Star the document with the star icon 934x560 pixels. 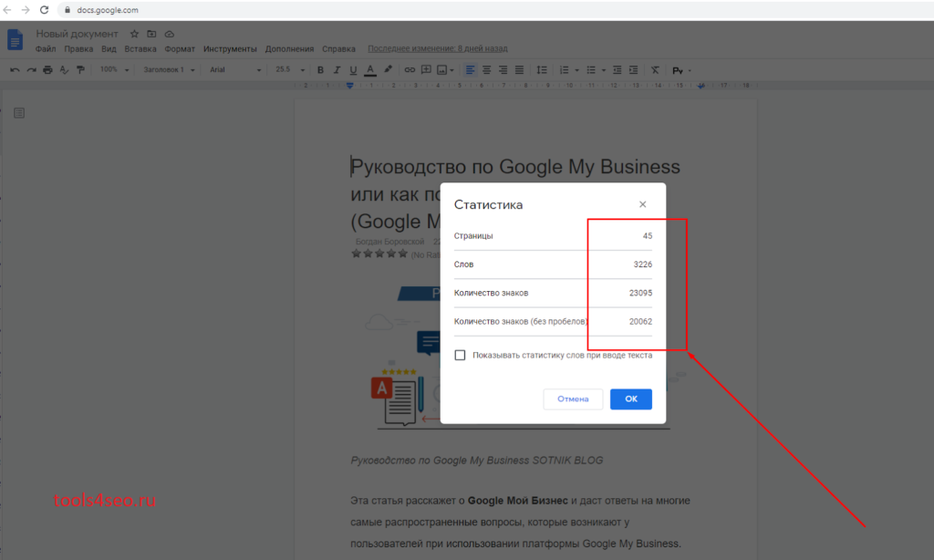pos(135,34)
